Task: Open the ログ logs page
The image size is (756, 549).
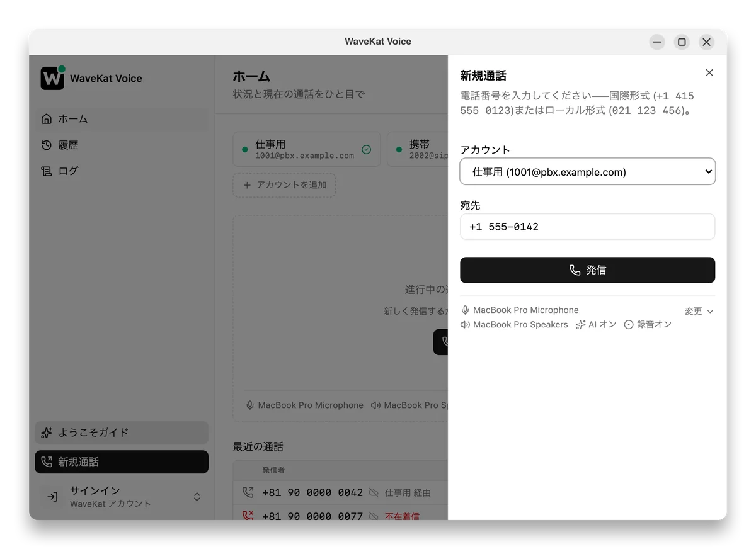Action: [x=122, y=171]
